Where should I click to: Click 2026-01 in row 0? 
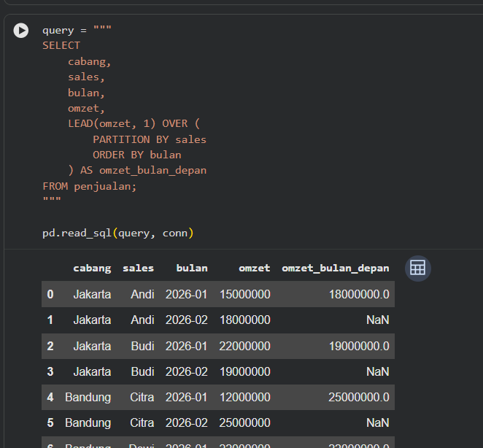tap(186, 294)
